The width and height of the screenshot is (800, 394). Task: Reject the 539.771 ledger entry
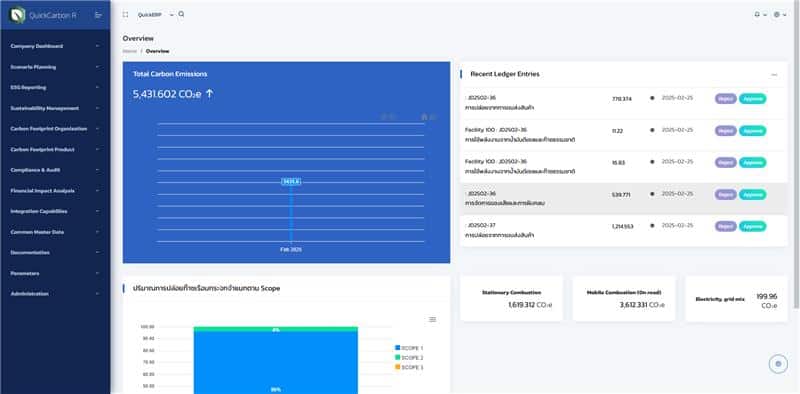tap(725, 194)
